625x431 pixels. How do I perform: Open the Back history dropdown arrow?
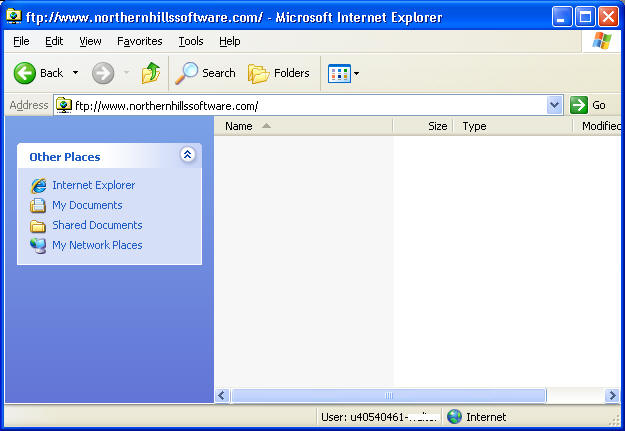coord(75,73)
